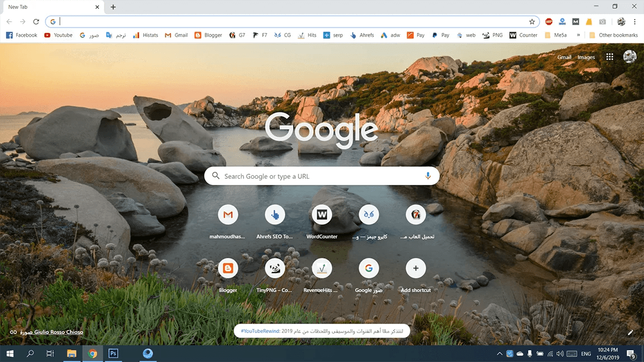Open the Facebook bookmark
Image resolution: width=644 pixels, height=362 pixels.
(22, 35)
